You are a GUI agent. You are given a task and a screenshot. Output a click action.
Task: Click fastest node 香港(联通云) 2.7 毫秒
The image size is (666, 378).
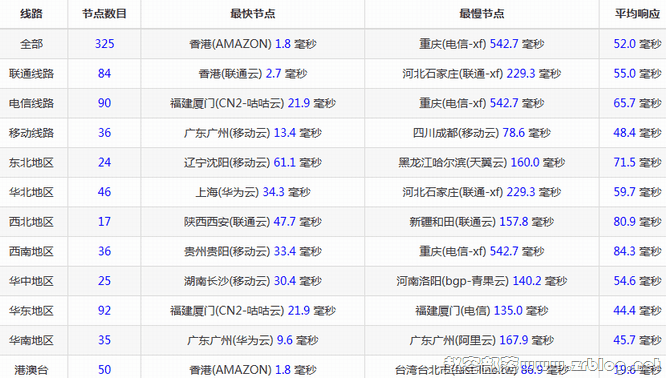coord(253,73)
